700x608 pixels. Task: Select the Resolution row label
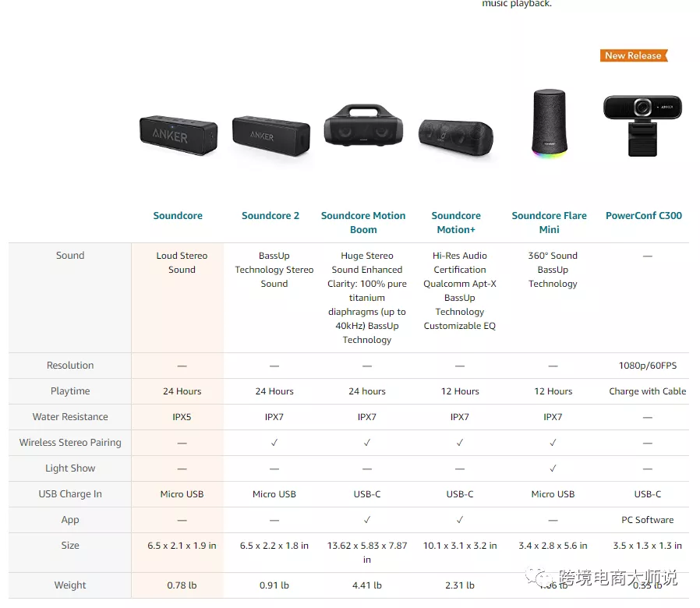tap(70, 365)
